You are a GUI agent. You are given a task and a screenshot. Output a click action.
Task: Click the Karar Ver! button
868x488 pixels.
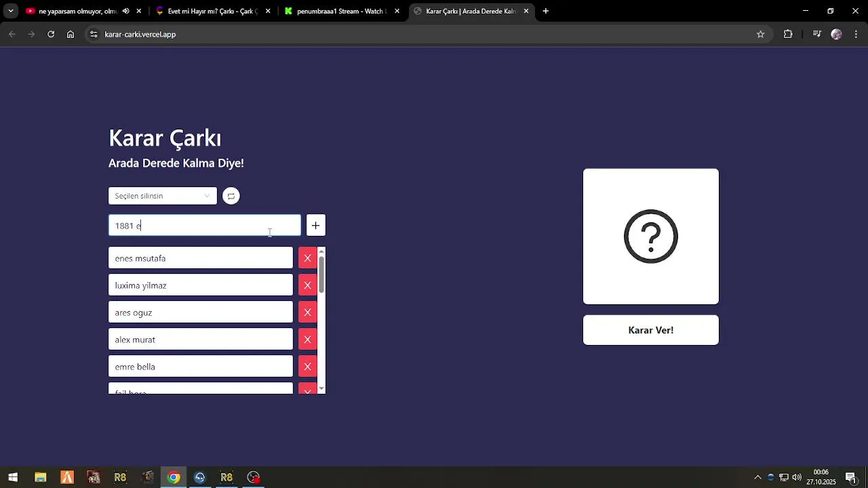point(651,330)
